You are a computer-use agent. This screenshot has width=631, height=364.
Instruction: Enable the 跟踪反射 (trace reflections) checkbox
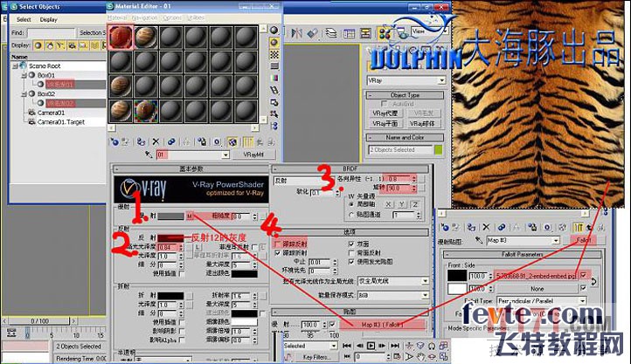(x=279, y=244)
